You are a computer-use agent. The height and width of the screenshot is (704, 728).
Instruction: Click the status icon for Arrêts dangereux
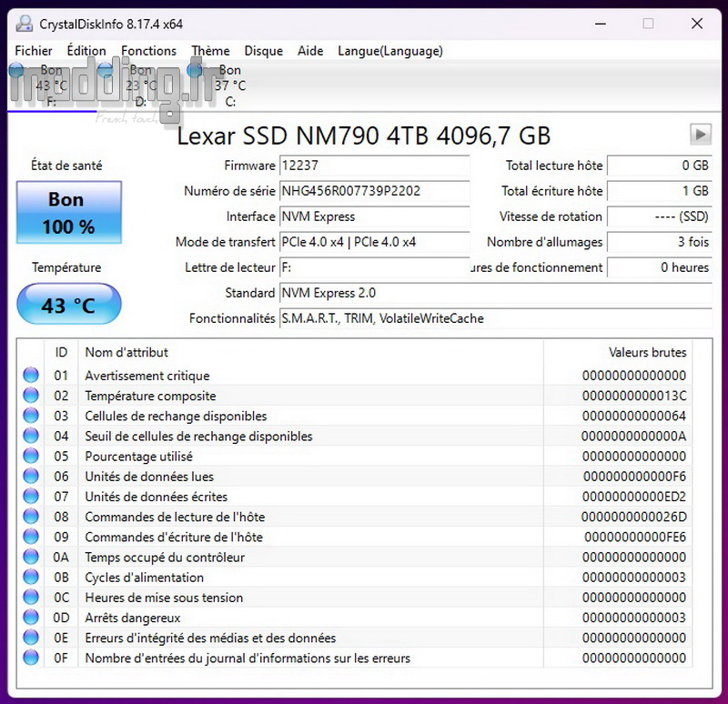31,618
